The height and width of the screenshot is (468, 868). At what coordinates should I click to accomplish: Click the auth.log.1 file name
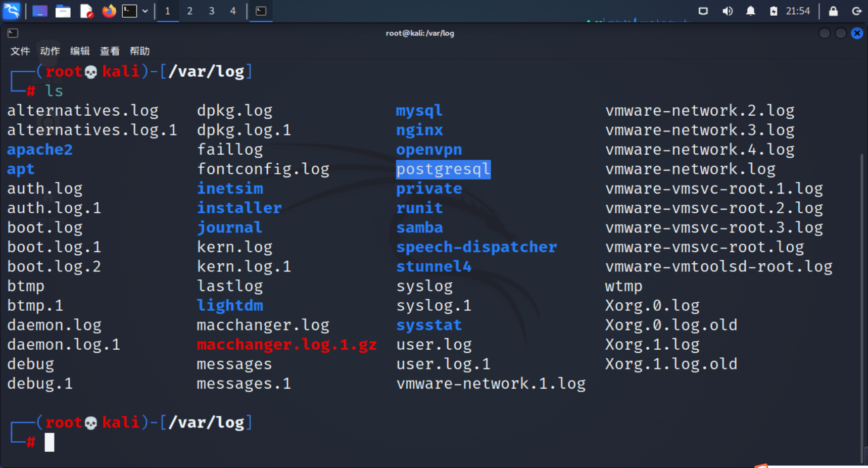click(54, 208)
